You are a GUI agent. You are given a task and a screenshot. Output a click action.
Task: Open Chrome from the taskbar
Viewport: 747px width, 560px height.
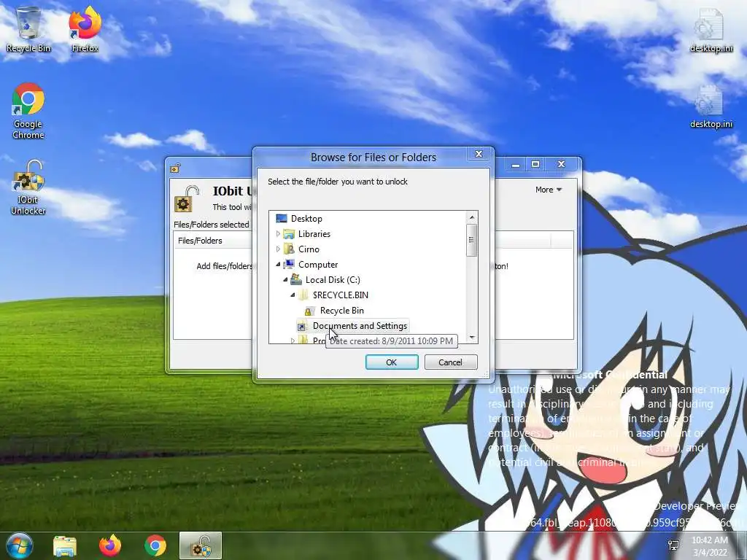pos(155,545)
